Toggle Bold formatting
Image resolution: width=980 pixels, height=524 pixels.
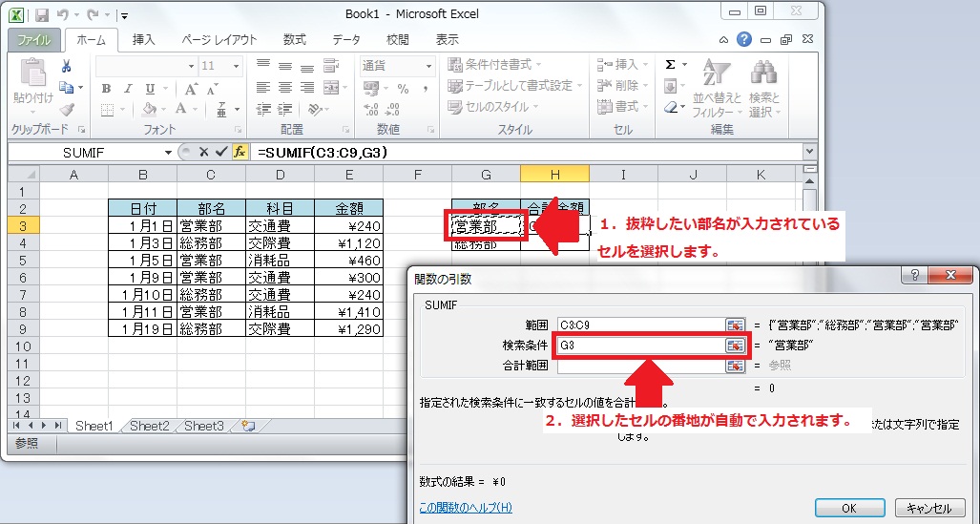[106, 89]
